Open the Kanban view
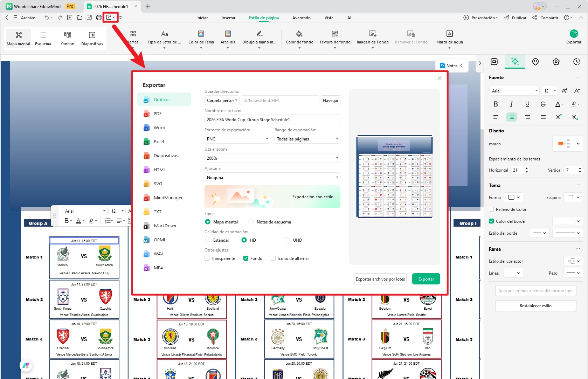 67,38
